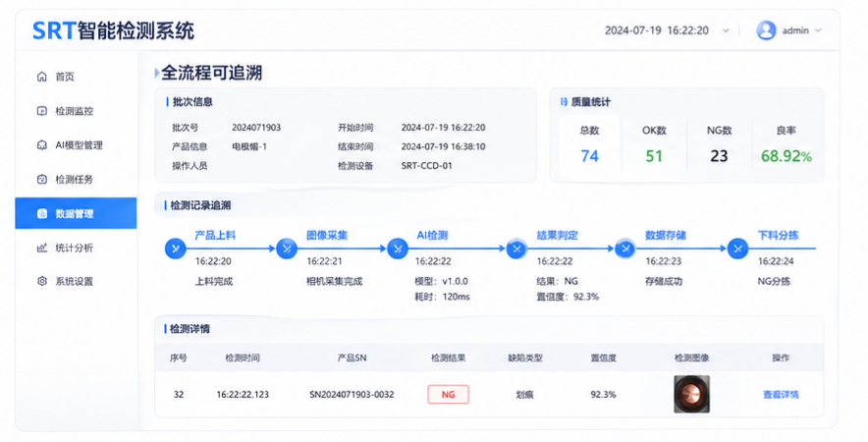Screen dimensions: 868x442
Task: Select 检测任务 in sidebar
Action: coord(76,180)
